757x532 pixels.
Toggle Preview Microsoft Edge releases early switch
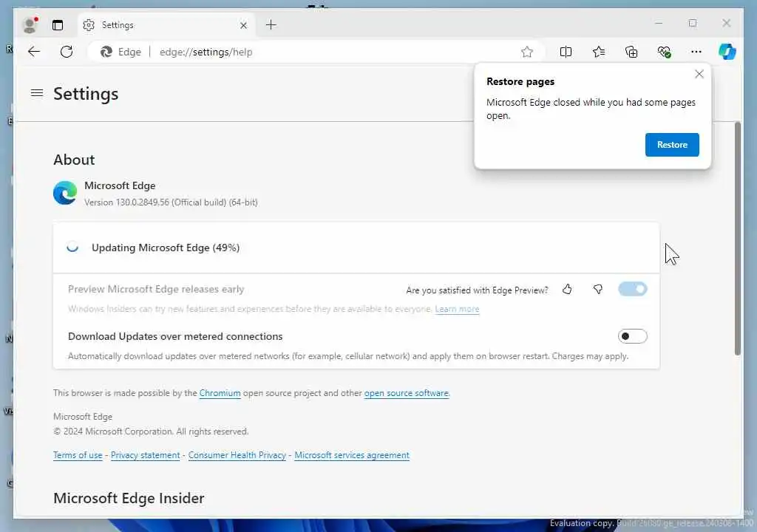pos(633,289)
